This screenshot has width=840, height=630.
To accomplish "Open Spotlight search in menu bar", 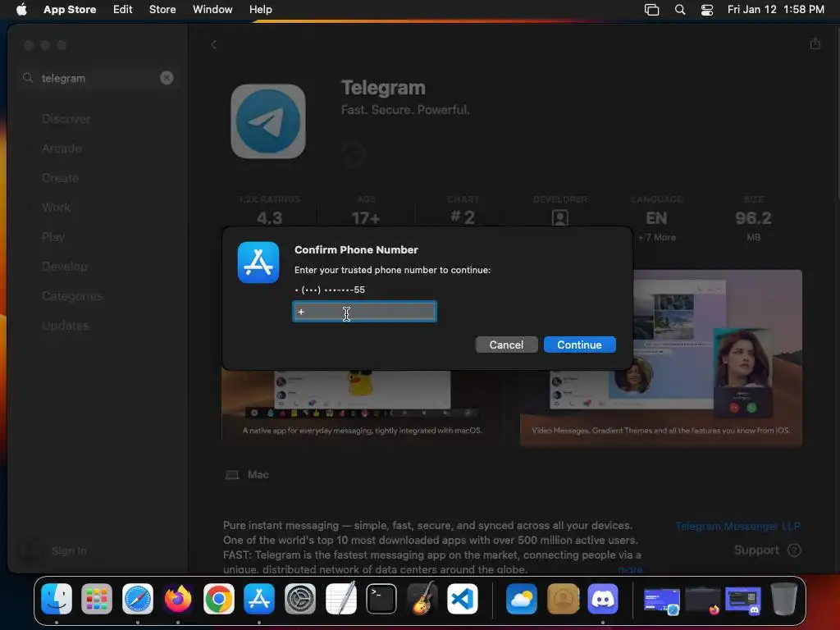I will coord(680,9).
